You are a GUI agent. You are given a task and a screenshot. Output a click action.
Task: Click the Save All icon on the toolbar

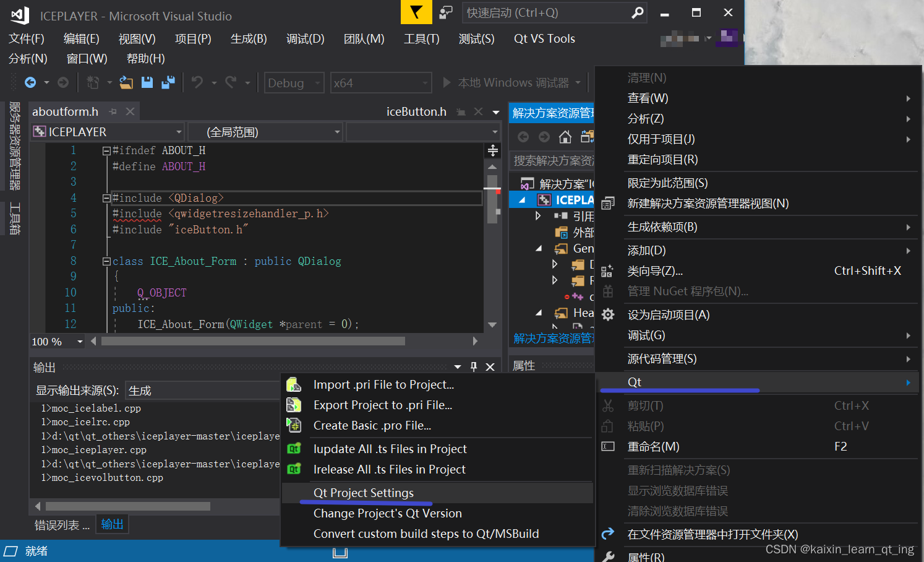pyautogui.click(x=168, y=82)
